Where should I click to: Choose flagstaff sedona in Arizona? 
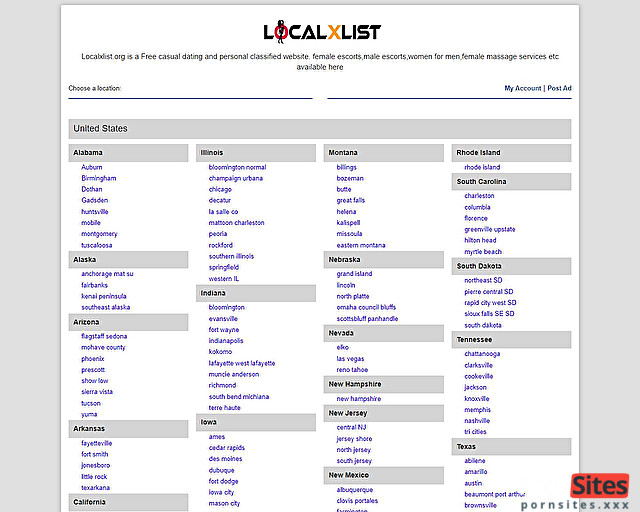tap(104, 336)
